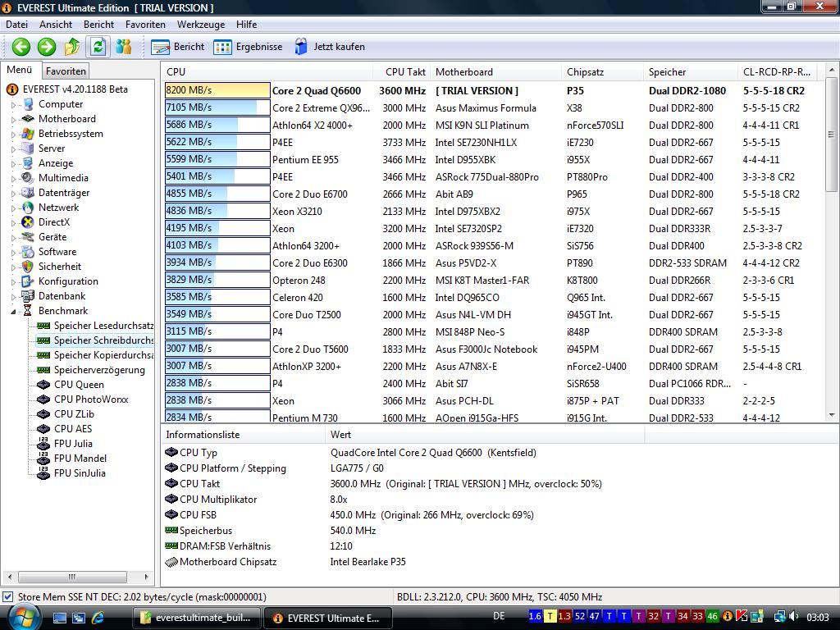The width and height of the screenshot is (840, 630).
Task: Select the 7105 MB/s result bar
Action: 217,107
